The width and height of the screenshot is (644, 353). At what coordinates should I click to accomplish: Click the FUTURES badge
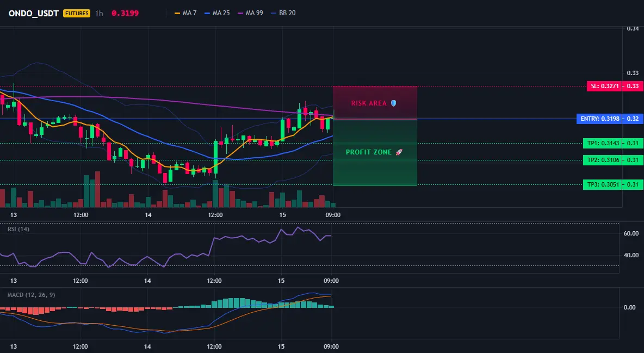(x=77, y=13)
